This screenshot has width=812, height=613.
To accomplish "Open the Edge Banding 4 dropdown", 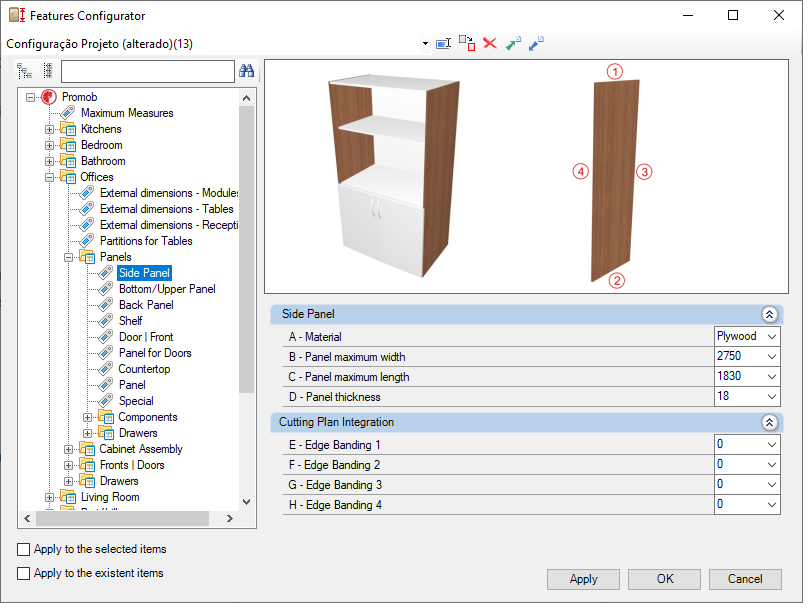I will 772,505.
